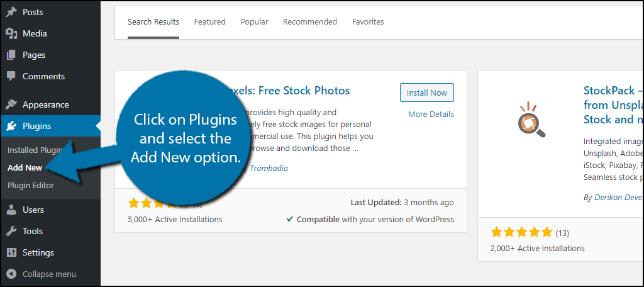Open the Plugin Editor submenu item

pos(31,185)
